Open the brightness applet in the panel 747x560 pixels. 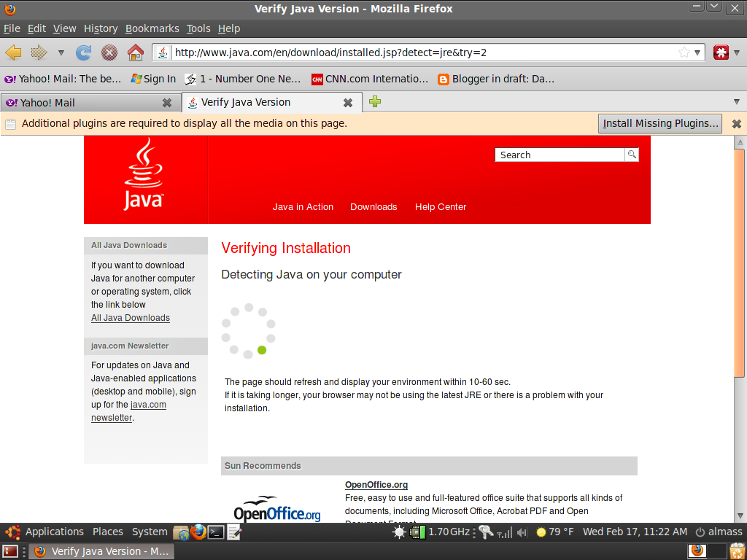point(399,532)
